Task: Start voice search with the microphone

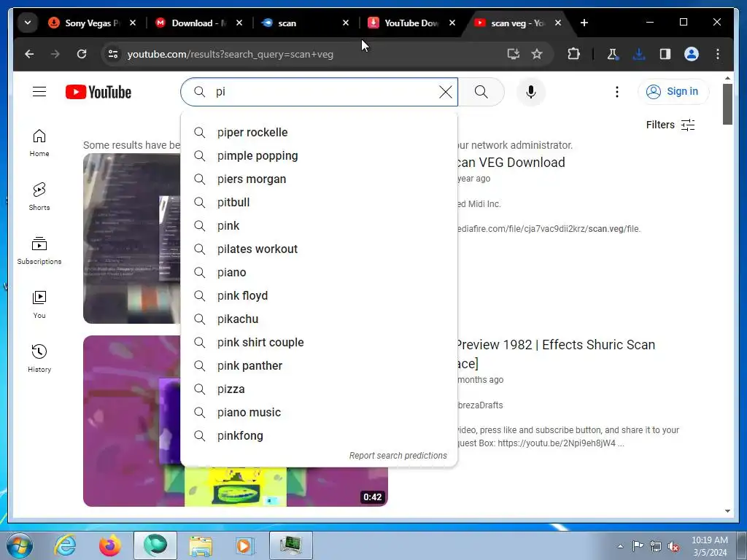Action: (531, 92)
